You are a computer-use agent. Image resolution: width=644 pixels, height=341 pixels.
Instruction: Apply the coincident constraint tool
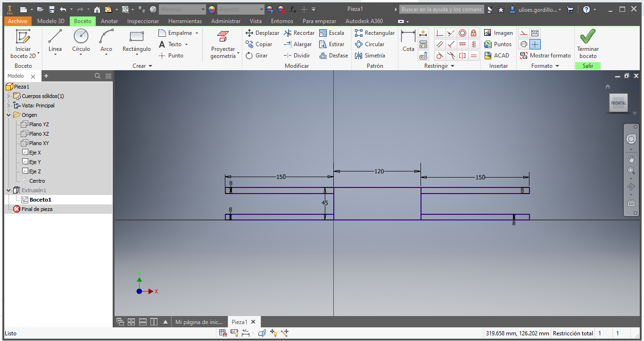(440, 33)
